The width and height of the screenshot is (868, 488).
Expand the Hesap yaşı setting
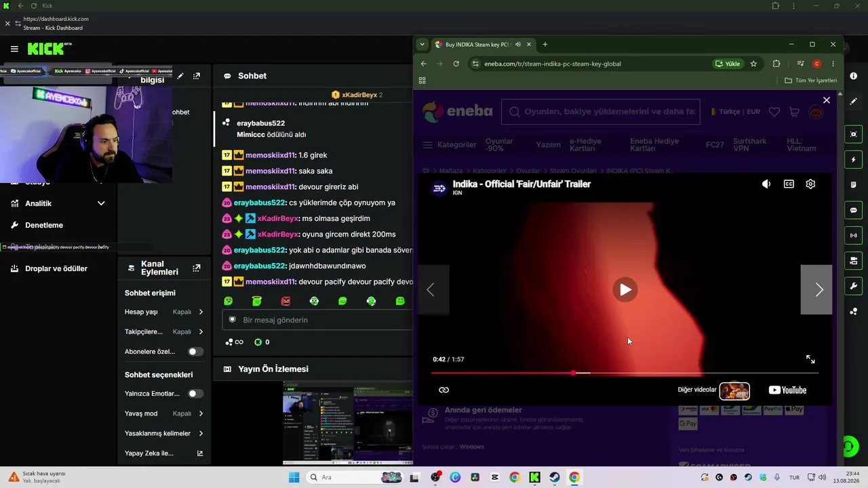[x=164, y=312]
